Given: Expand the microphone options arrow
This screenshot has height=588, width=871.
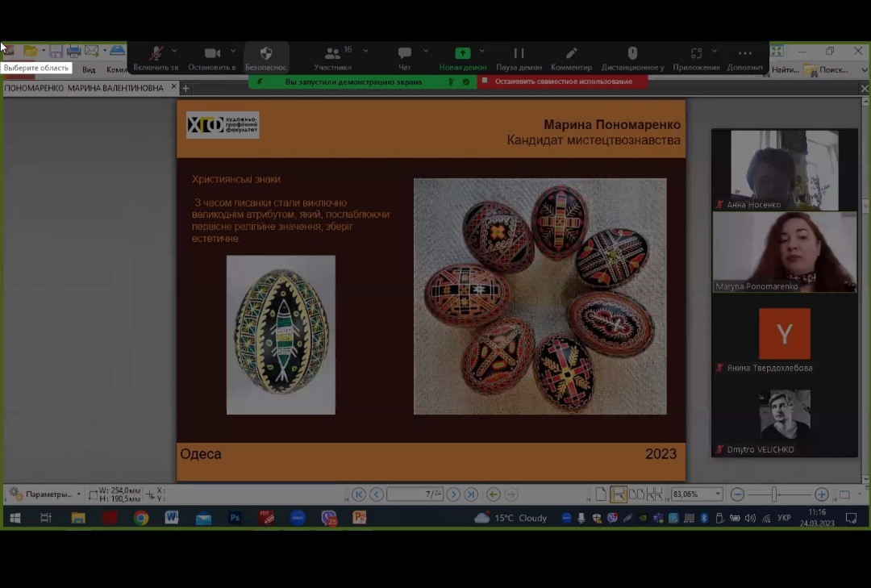Looking at the screenshot, I should tap(175, 51).
